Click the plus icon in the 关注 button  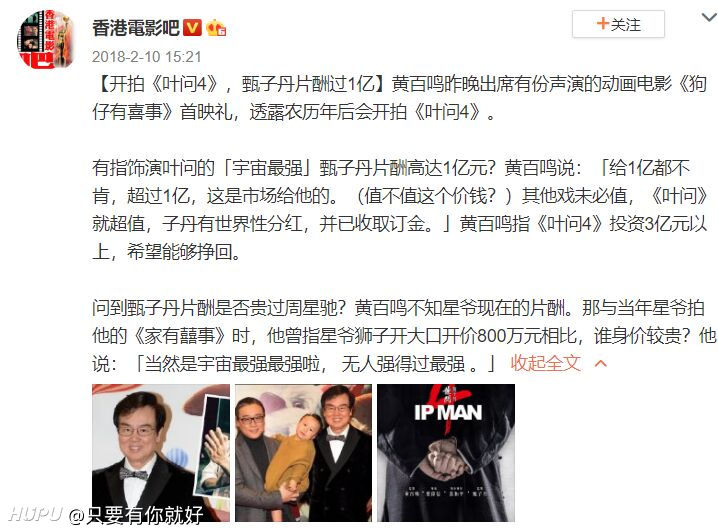coord(603,23)
